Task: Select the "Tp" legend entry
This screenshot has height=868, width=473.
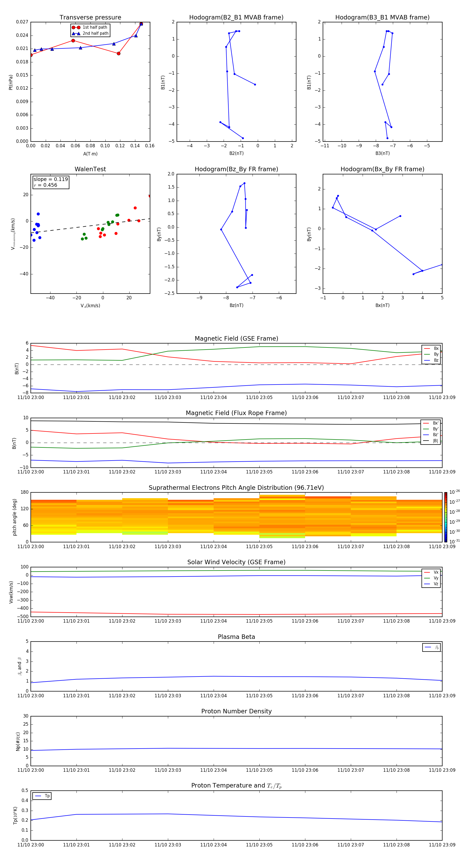Action: tap(42, 796)
